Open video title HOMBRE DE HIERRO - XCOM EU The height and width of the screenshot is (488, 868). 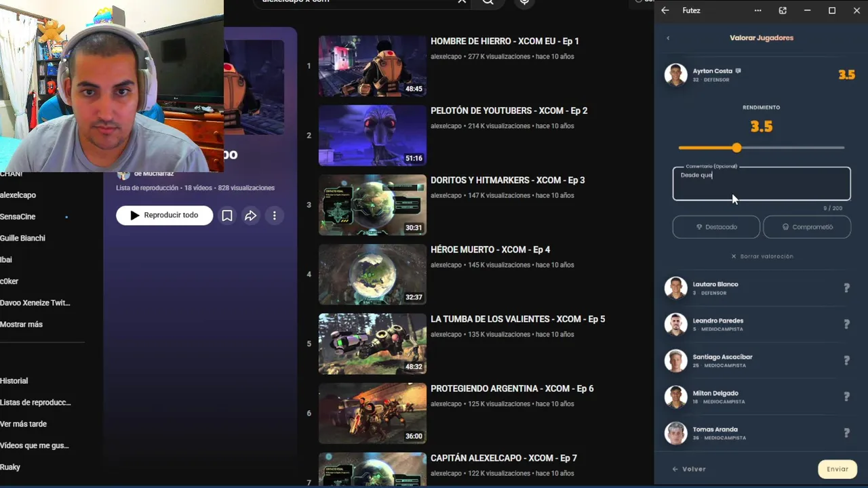[505, 41]
